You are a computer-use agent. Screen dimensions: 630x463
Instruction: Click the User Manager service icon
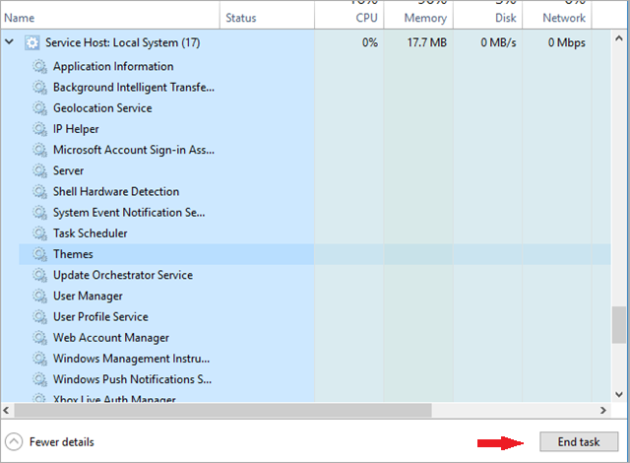click(39, 296)
